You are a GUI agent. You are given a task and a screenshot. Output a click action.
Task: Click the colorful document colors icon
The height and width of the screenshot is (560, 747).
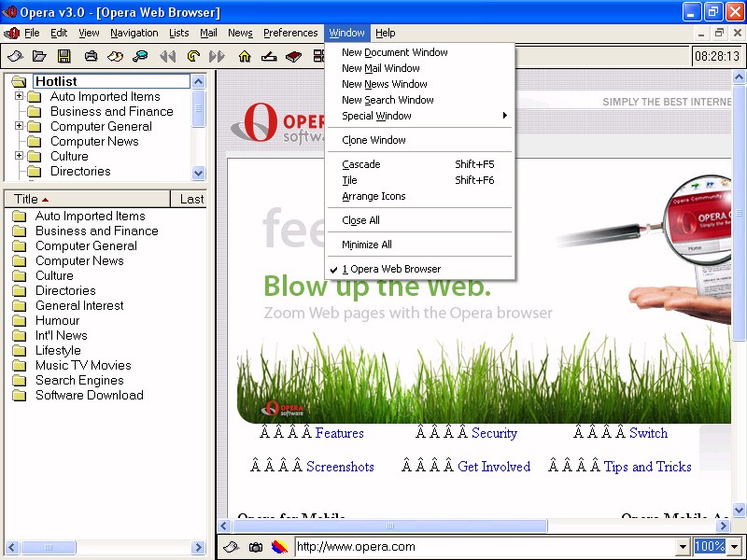279,547
